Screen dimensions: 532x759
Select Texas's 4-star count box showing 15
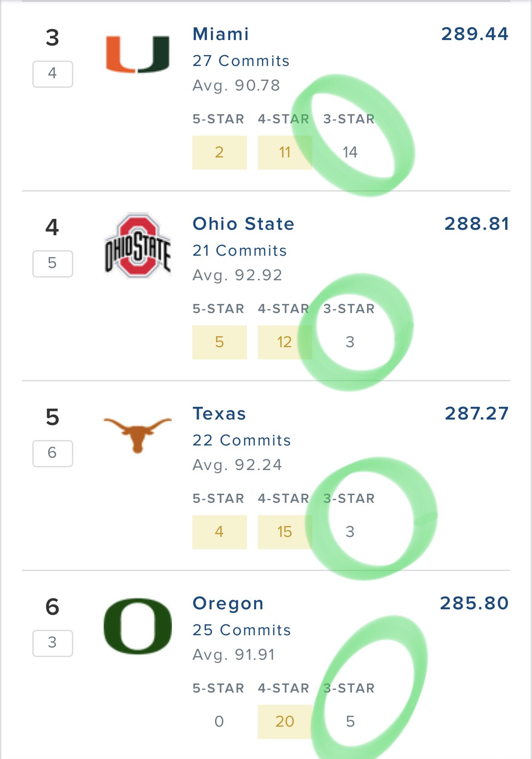coord(285,532)
